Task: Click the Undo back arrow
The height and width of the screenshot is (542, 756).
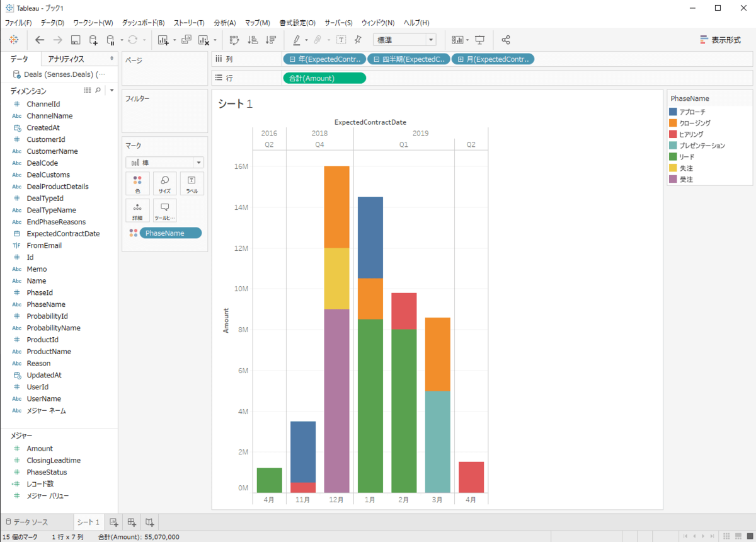Action: pos(40,40)
